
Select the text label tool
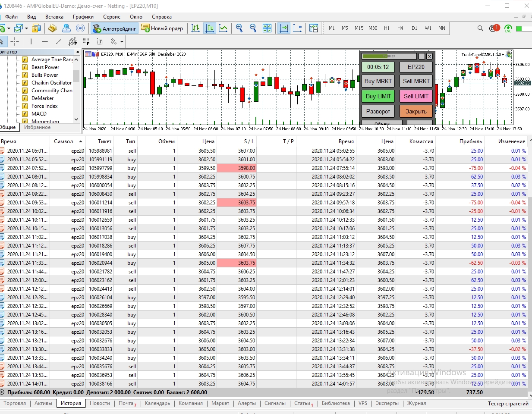click(x=100, y=41)
